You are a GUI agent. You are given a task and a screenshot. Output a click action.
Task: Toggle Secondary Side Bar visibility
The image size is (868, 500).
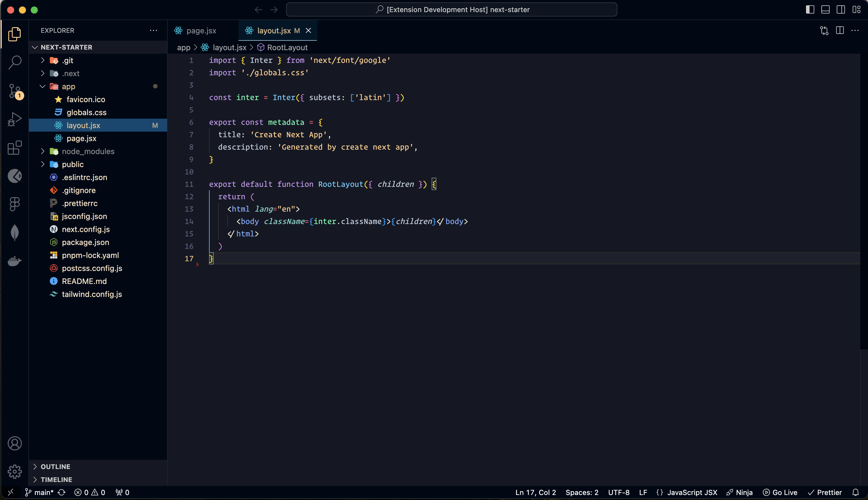pyautogui.click(x=841, y=10)
